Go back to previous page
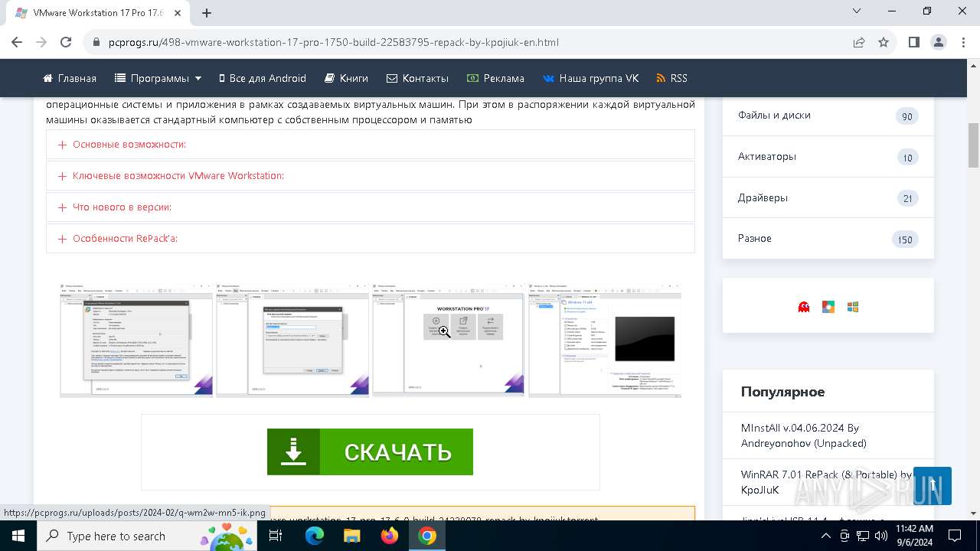 (17, 42)
